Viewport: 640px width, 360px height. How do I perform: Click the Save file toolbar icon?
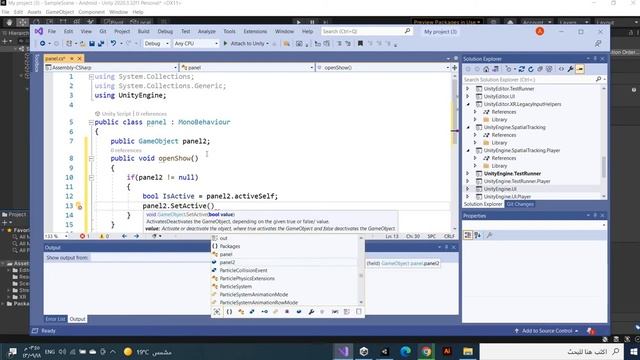tap(92, 43)
